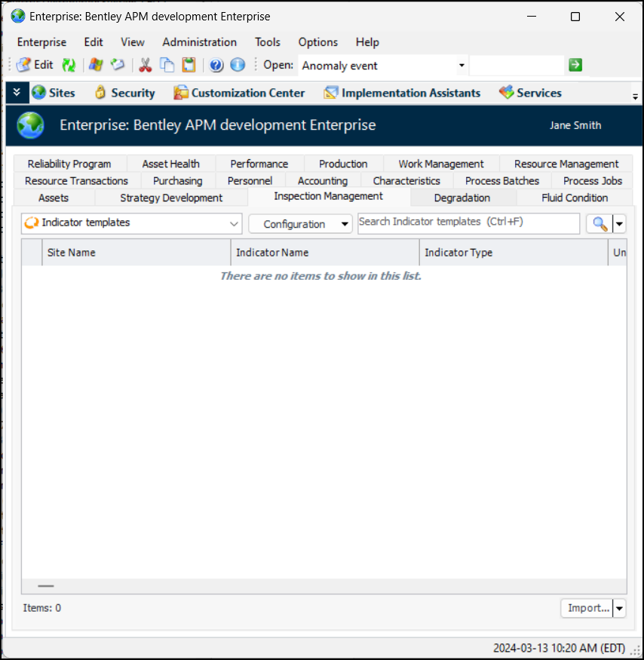Image resolution: width=644 pixels, height=660 pixels.
Task: Click the double-chevron collapse navigation icon
Action: pos(17,92)
